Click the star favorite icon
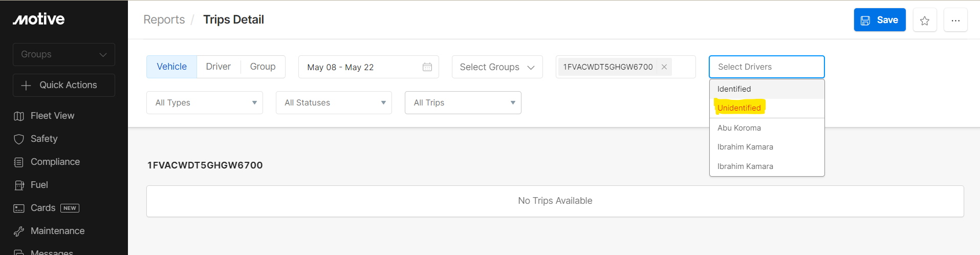 click(924, 20)
